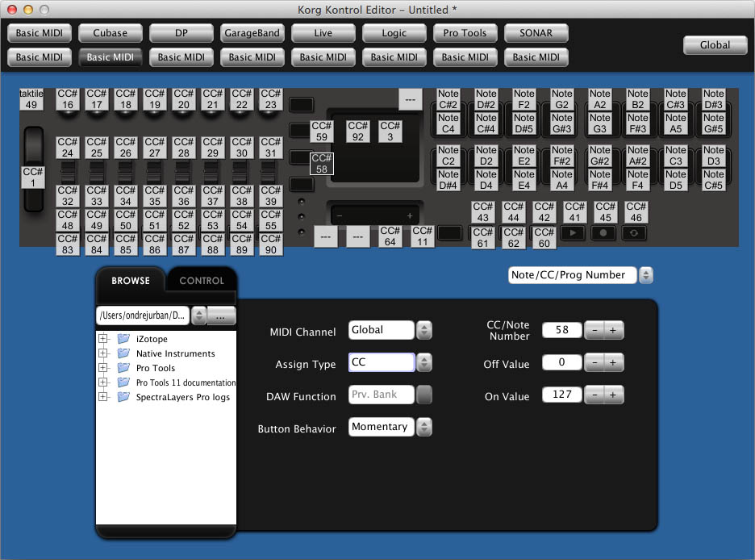Click the Basic MIDI button under Cubase

[x=111, y=57]
